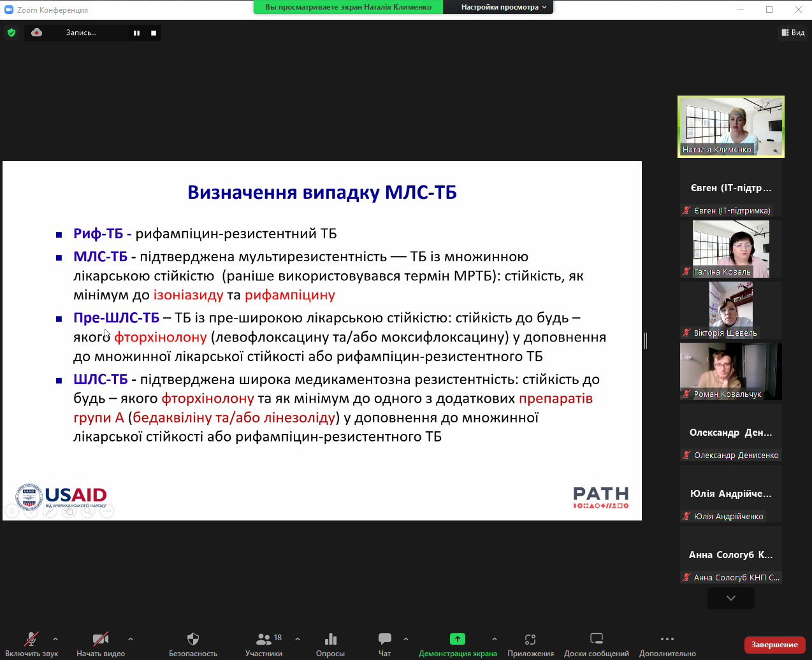Select Наталія Клименко video thumbnail
Screen dimensions: 812x660
pos(730,126)
